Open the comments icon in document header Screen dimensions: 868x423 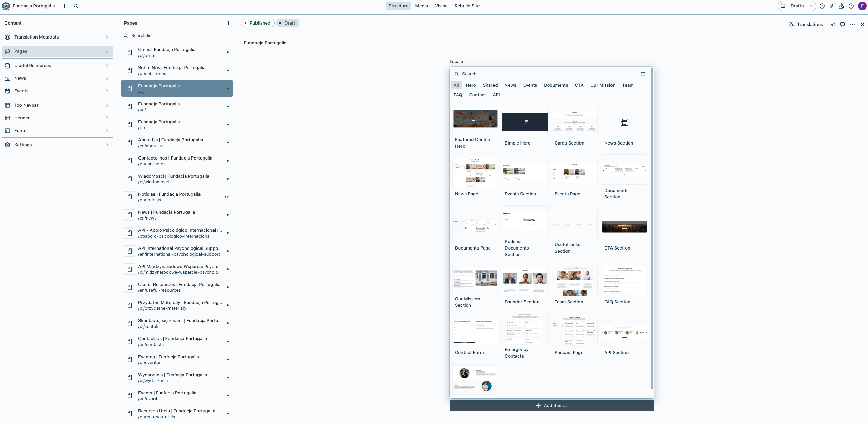pyautogui.click(x=842, y=25)
